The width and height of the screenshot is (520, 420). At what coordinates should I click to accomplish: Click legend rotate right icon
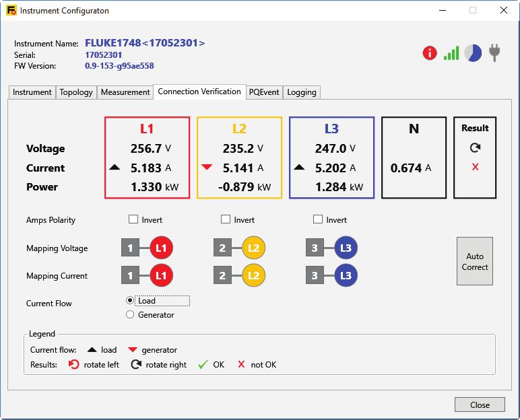[x=136, y=364]
